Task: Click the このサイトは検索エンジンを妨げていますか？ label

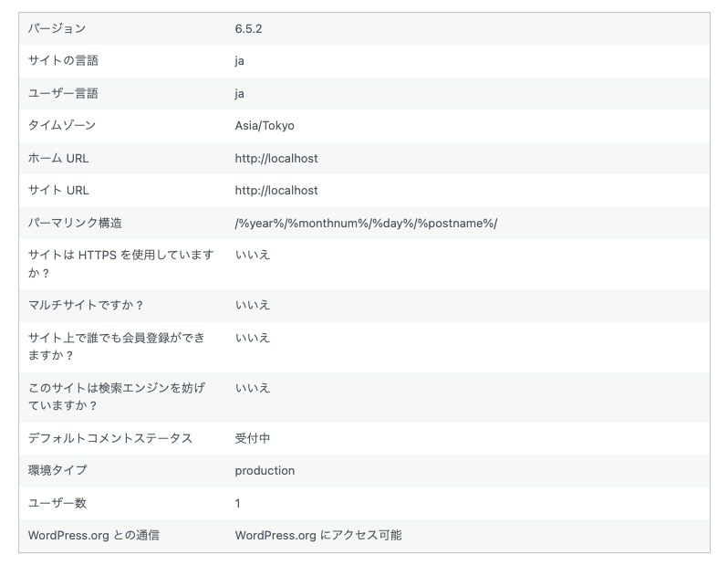Action: [x=117, y=397]
